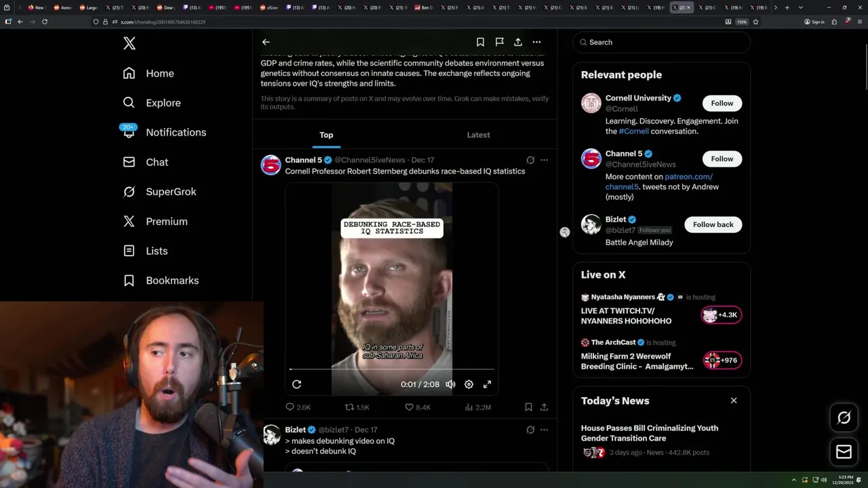Click the X logo in sidebar

point(130,43)
